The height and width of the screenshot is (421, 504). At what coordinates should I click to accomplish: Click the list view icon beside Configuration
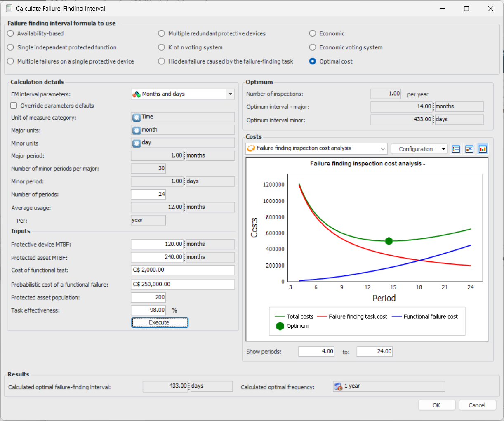click(x=456, y=149)
